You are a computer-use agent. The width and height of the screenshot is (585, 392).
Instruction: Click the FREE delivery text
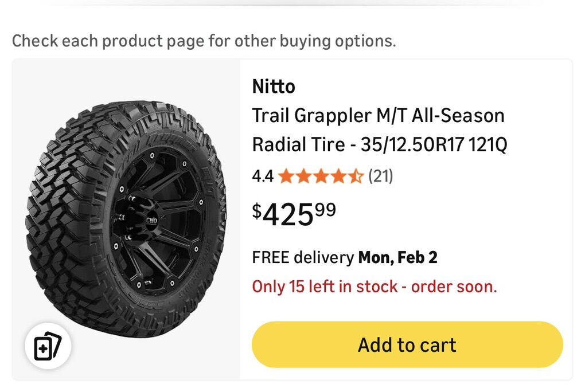pyautogui.click(x=303, y=257)
